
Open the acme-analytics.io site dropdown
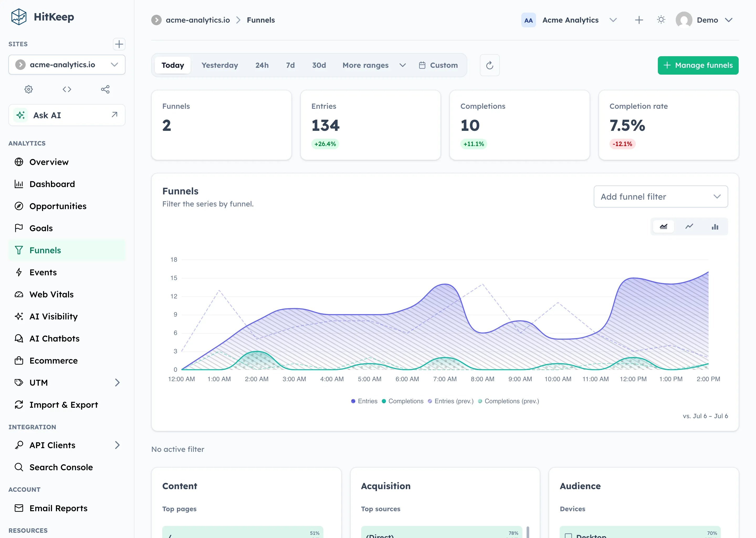(67, 65)
